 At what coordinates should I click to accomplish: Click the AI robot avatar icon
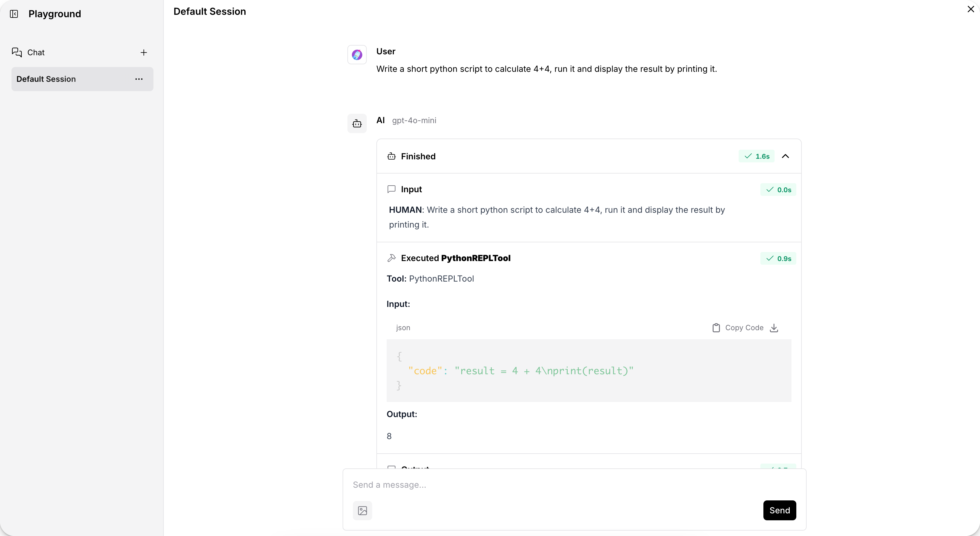tap(356, 123)
